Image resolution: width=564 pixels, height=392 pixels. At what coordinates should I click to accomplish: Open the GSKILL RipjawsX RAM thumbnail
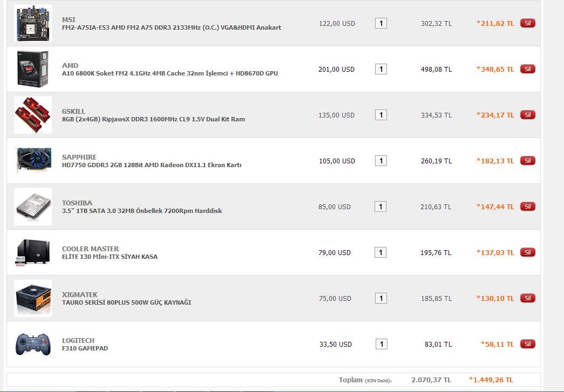click(33, 115)
